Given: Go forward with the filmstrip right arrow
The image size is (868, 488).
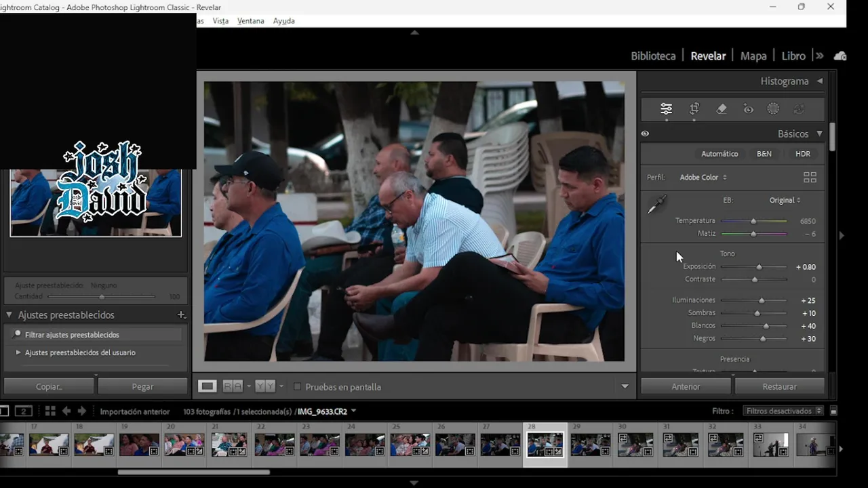Looking at the screenshot, I should click(x=81, y=411).
